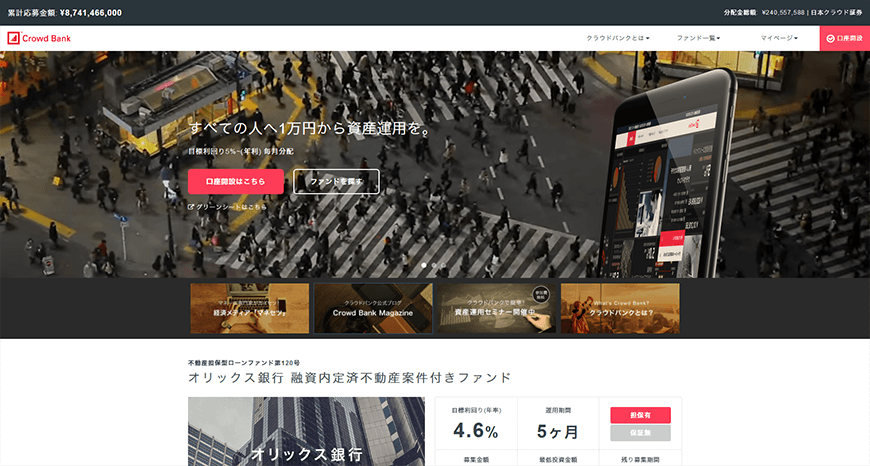This screenshot has width=870, height=466.
Task: Open the クラウドバンクとは？ banner
Action: 620,308
